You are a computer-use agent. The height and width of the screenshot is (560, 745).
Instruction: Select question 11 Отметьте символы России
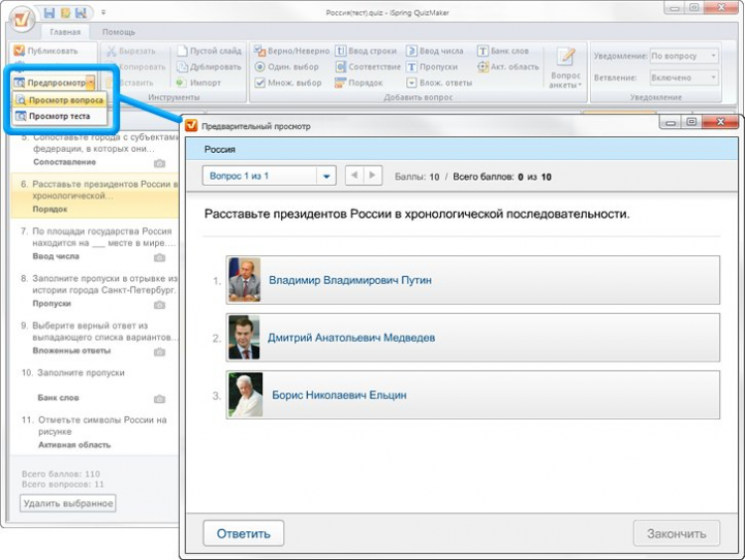coord(94,431)
